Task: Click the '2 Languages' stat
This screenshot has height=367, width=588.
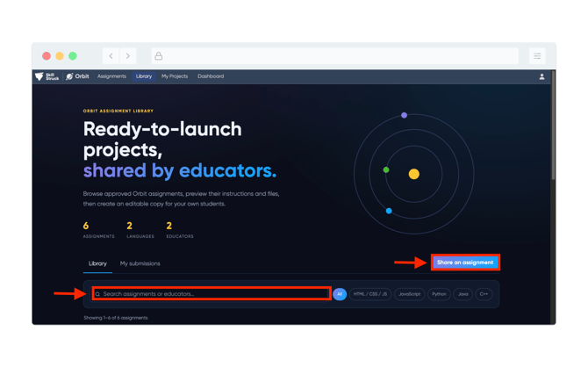Action: coord(140,230)
